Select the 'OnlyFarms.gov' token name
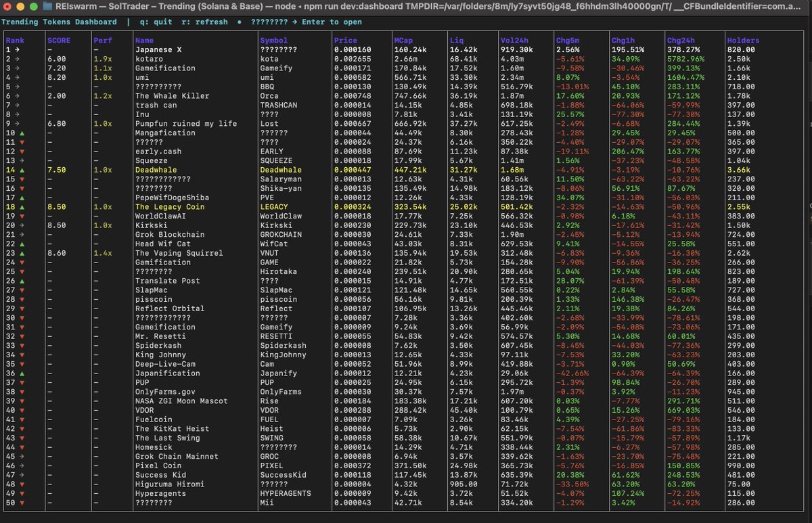Viewport: 812px width, 523px height. point(165,392)
